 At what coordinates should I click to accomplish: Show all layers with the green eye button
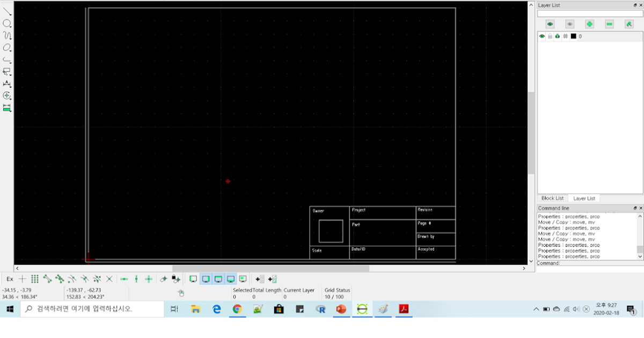tap(550, 24)
